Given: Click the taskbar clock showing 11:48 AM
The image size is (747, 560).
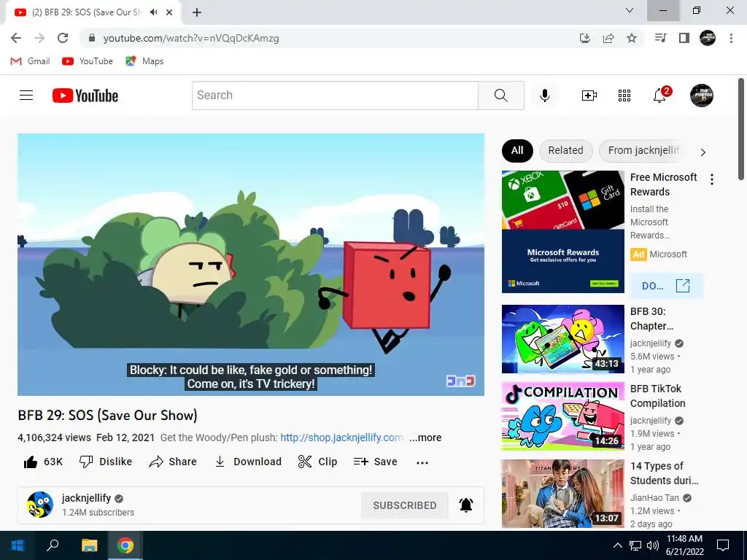Looking at the screenshot, I should [x=684, y=545].
